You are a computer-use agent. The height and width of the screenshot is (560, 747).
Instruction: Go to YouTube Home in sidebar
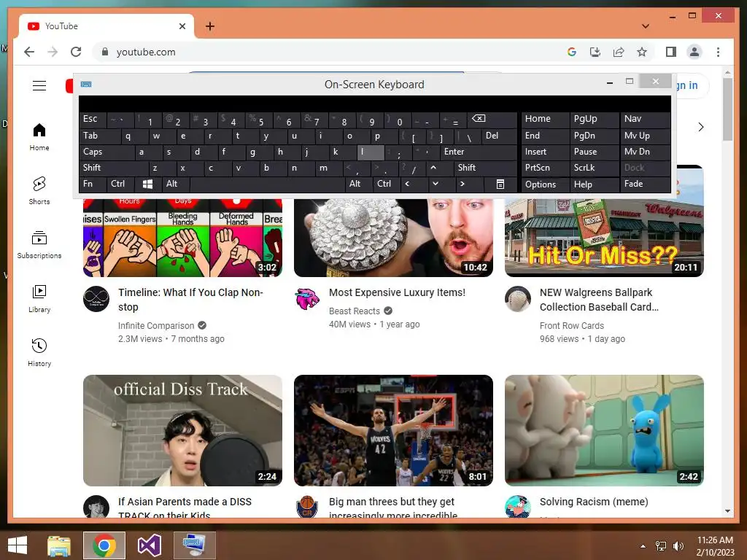tap(39, 137)
